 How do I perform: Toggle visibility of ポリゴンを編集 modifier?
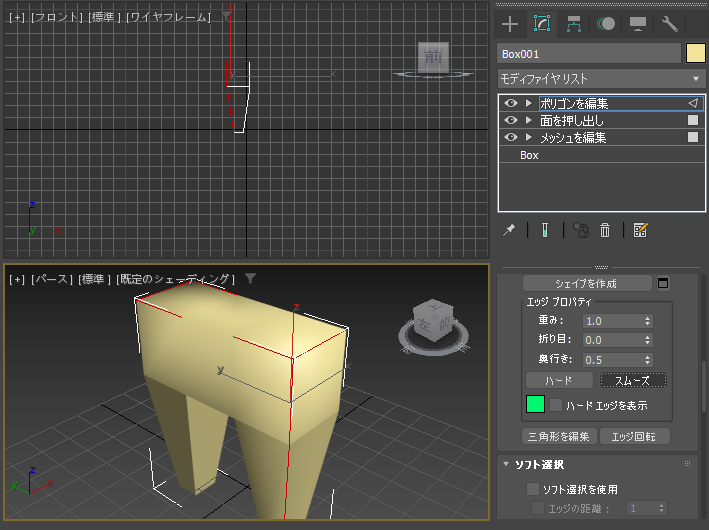coord(511,104)
